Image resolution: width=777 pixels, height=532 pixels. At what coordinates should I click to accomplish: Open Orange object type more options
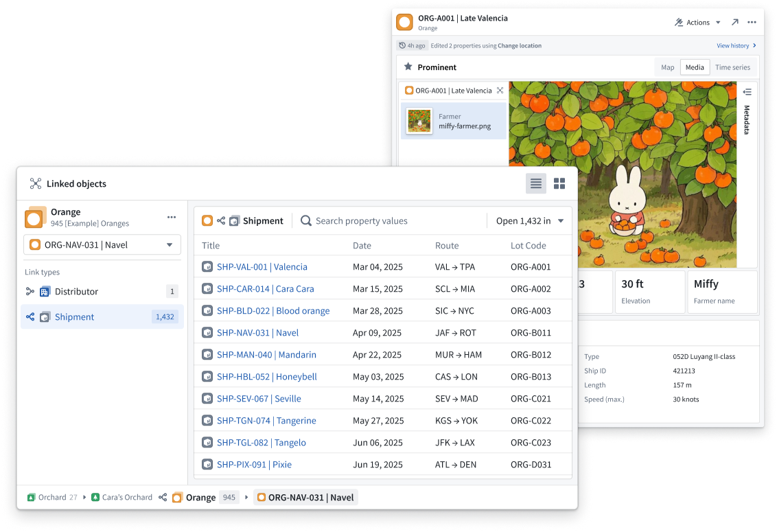click(172, 217)
